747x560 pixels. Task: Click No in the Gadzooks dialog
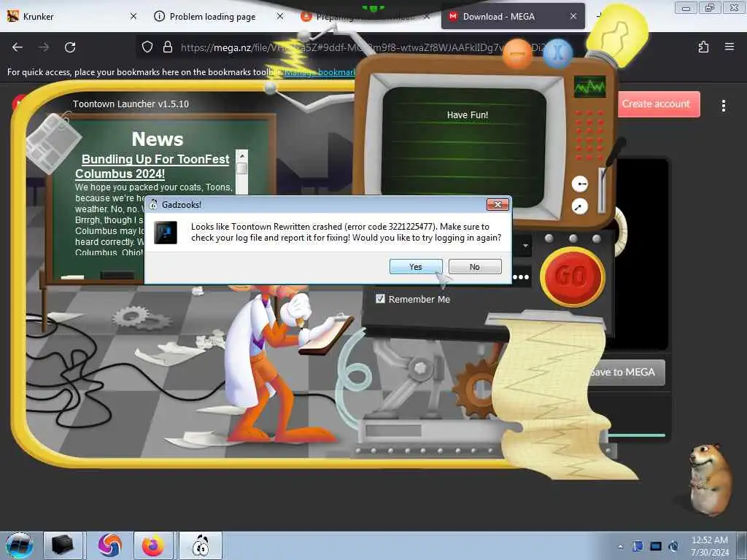[x=474, y=267]
